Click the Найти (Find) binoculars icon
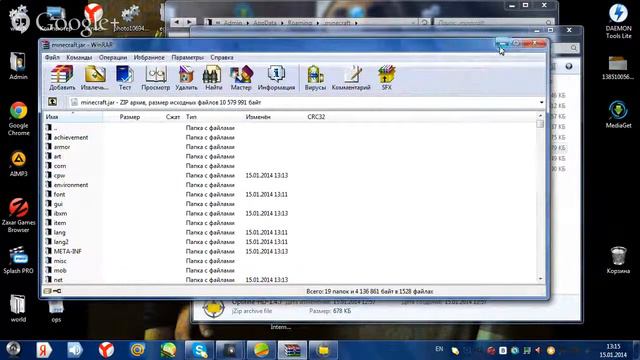Screen dimensions: 640x360 213,77
